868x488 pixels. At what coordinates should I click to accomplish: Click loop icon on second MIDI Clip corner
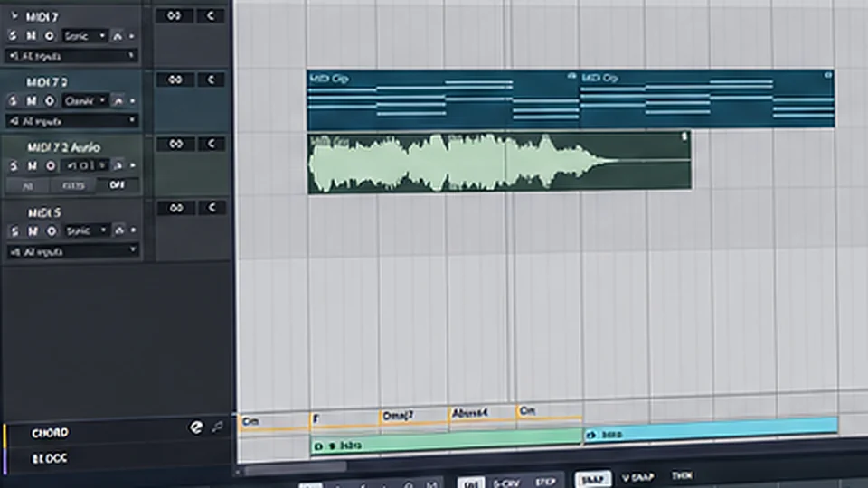click(827, 75)
